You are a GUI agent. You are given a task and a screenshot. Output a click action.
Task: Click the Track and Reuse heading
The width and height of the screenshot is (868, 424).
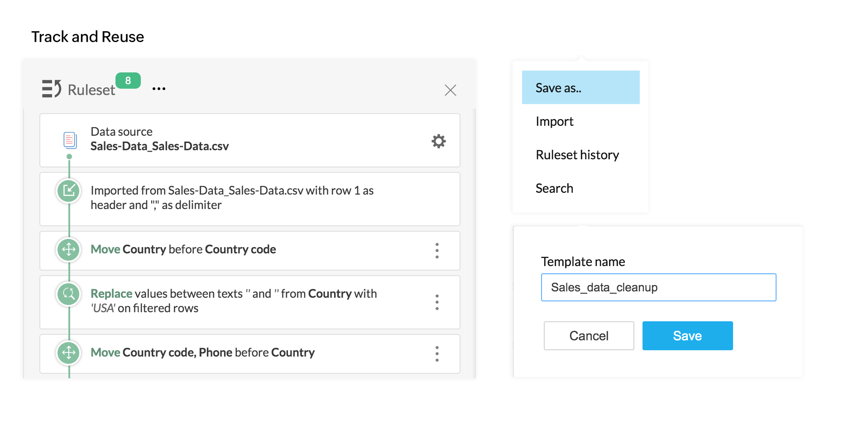pos(88,37)
